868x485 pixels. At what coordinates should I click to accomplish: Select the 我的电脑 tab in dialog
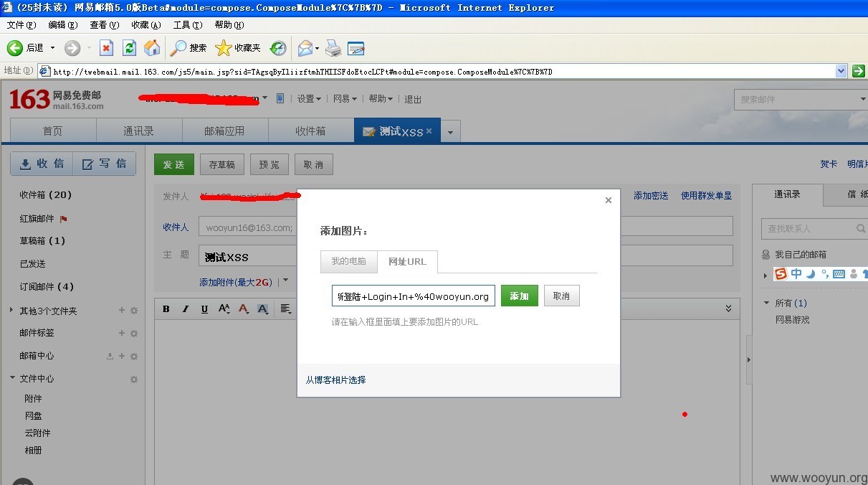coord(348,262)
